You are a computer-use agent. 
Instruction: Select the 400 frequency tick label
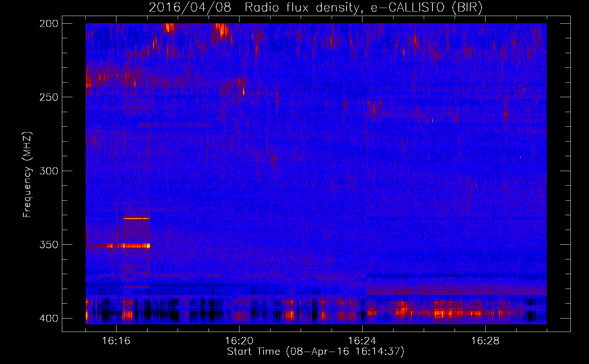click(x=49, y=318)
